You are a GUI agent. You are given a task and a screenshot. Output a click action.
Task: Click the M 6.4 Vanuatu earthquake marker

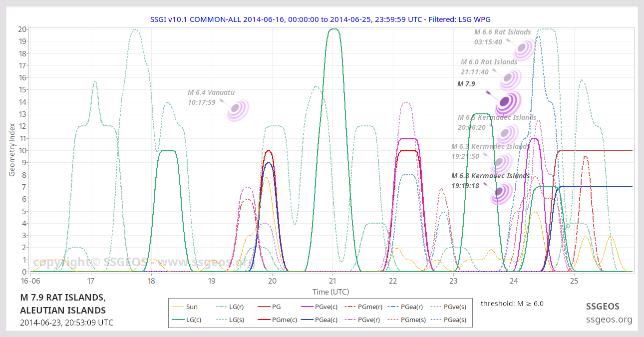pos(238,110)
